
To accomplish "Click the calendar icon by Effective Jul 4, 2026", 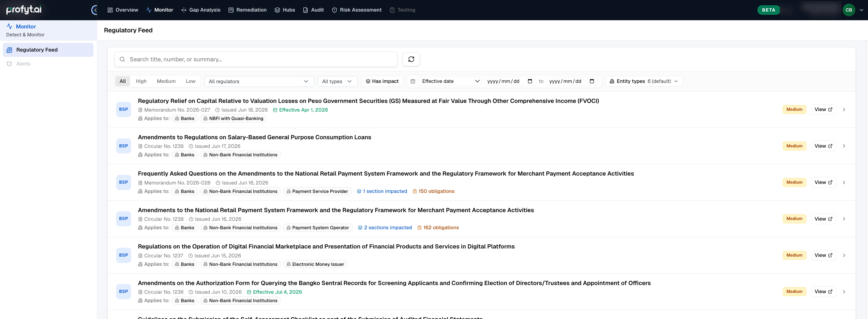I will 249,292.
